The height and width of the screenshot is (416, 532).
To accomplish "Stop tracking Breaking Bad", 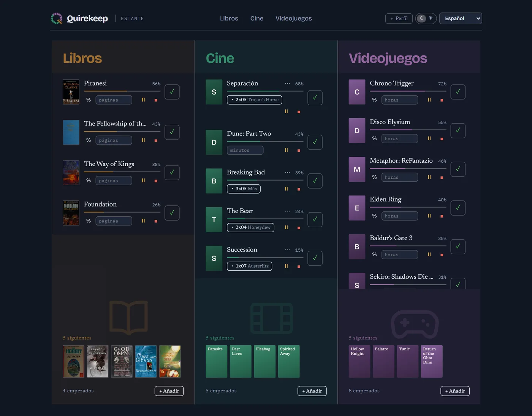I will coord(299,189).
